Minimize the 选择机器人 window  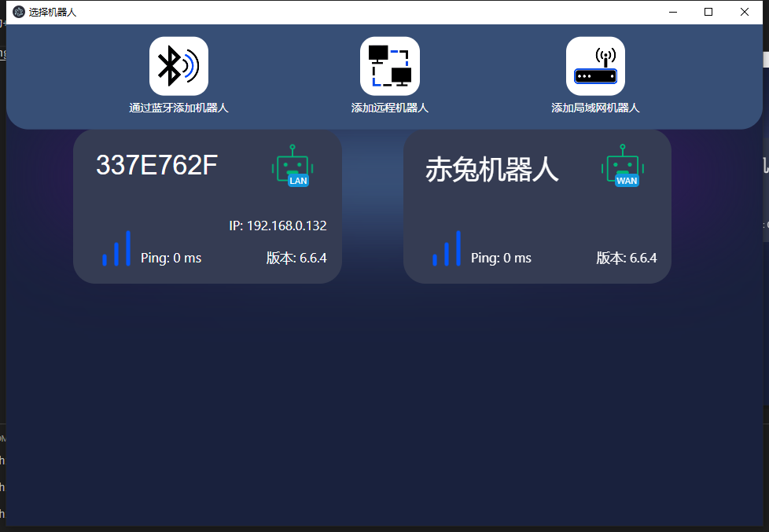click(673, 12)
